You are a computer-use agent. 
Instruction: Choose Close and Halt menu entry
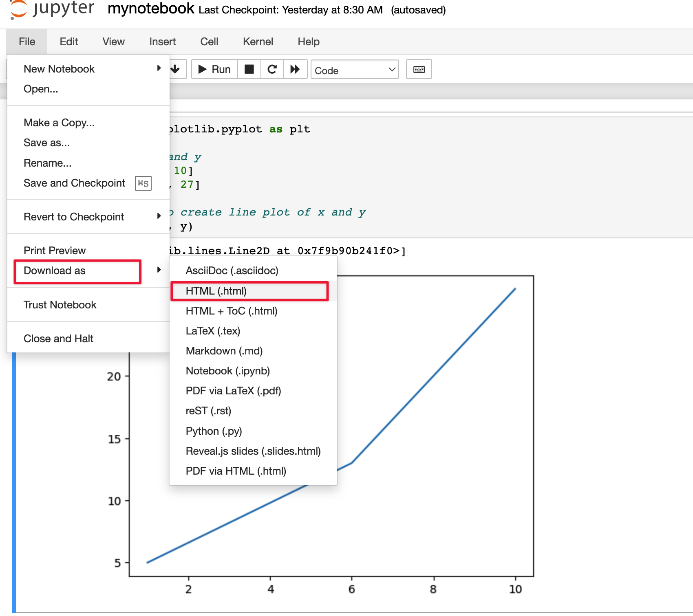tap(88, 339)
